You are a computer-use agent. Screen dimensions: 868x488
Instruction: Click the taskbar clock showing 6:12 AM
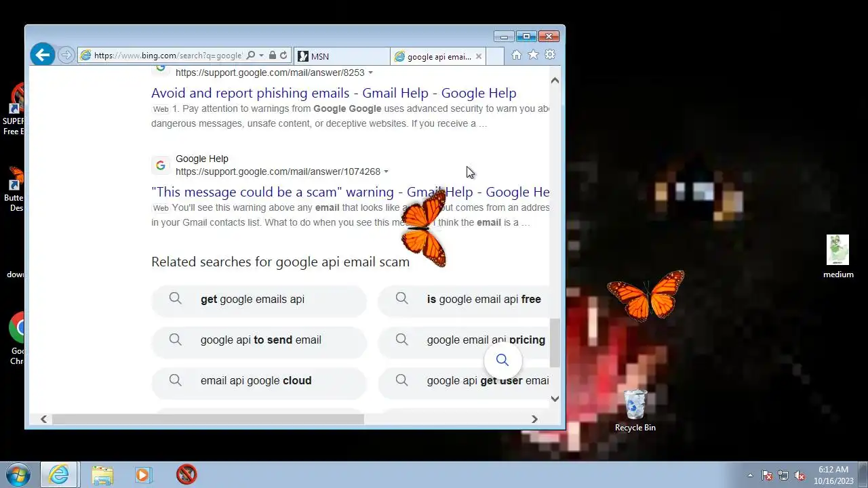tap(833, 474)
